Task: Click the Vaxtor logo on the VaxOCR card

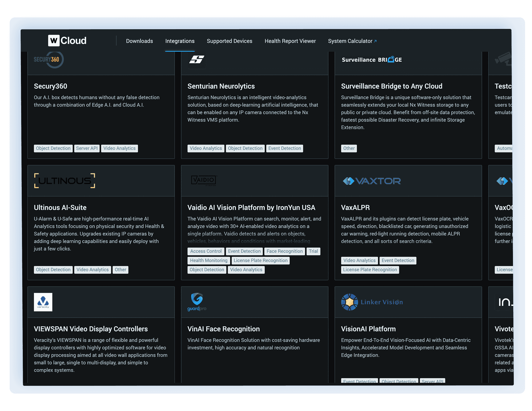Action: 504,181
